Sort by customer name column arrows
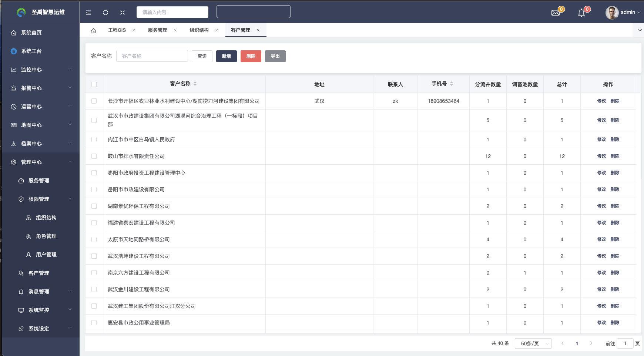The width and height of the screenshot is (644, 356). 195,84
